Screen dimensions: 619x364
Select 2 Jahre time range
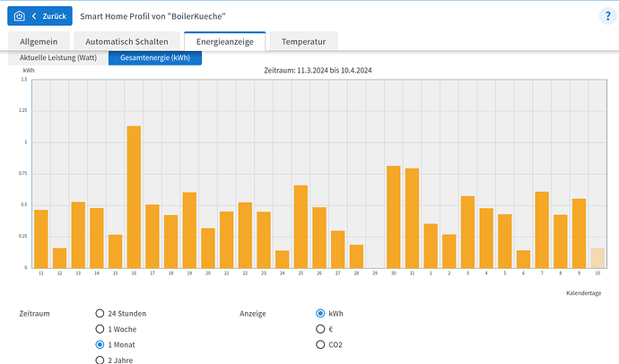[114, 360]
